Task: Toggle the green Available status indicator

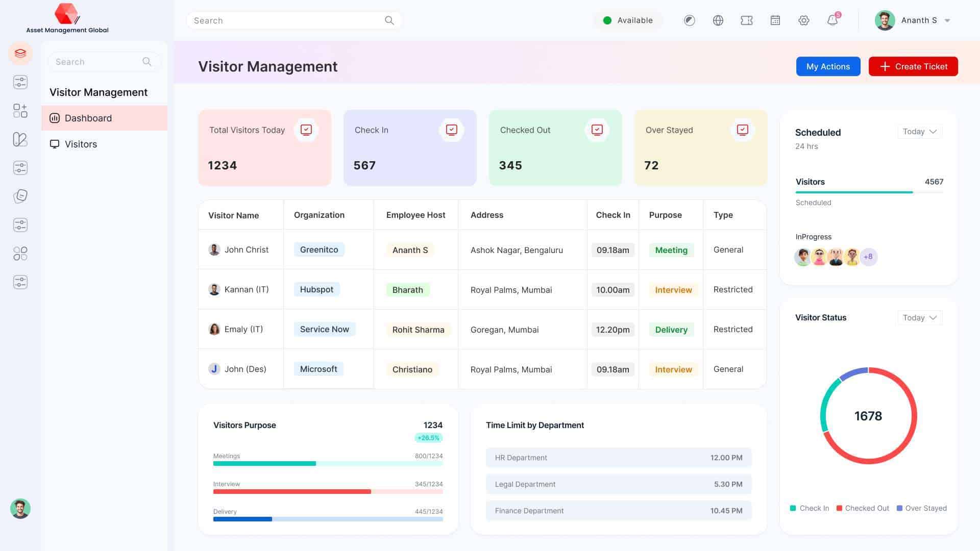Action: 628,20
